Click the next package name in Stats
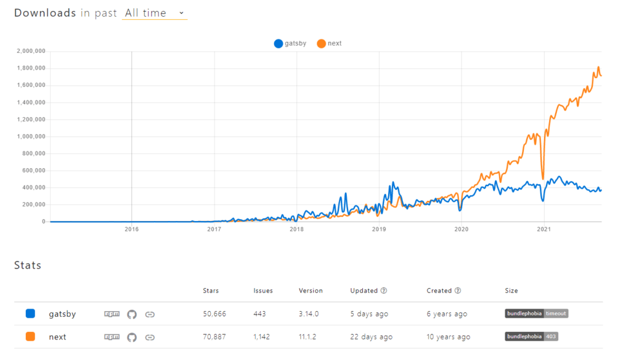Screen dimensions: 631x364 57,337
